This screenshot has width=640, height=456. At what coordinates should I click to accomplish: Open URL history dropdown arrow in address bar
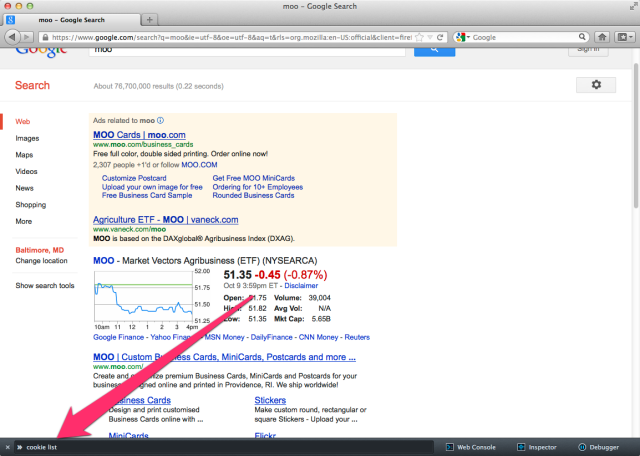(430, 37)
